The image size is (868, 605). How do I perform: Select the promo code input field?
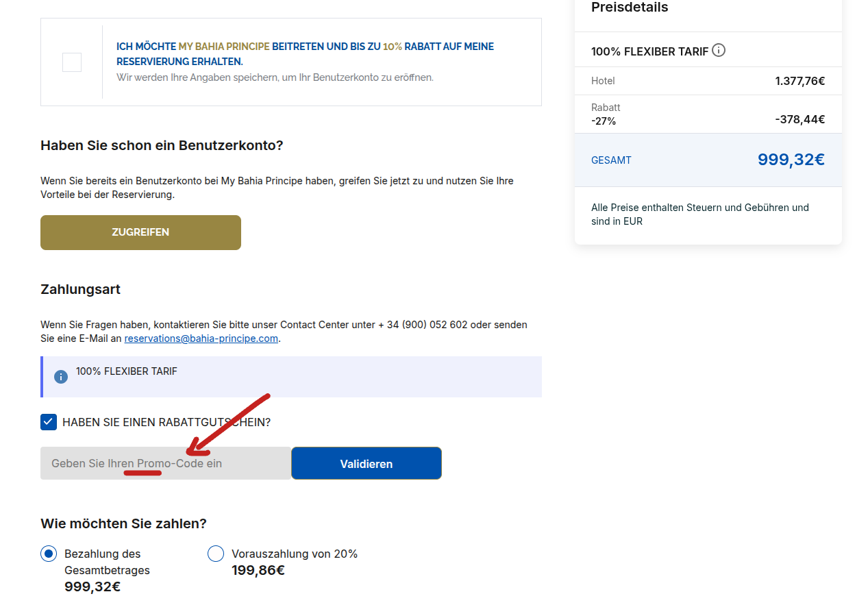164,463
